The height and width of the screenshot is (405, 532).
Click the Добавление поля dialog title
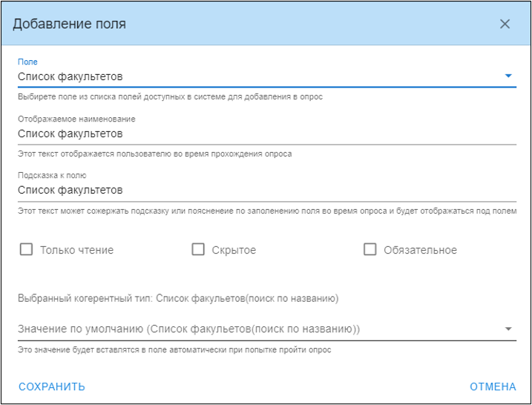point(69,24)
